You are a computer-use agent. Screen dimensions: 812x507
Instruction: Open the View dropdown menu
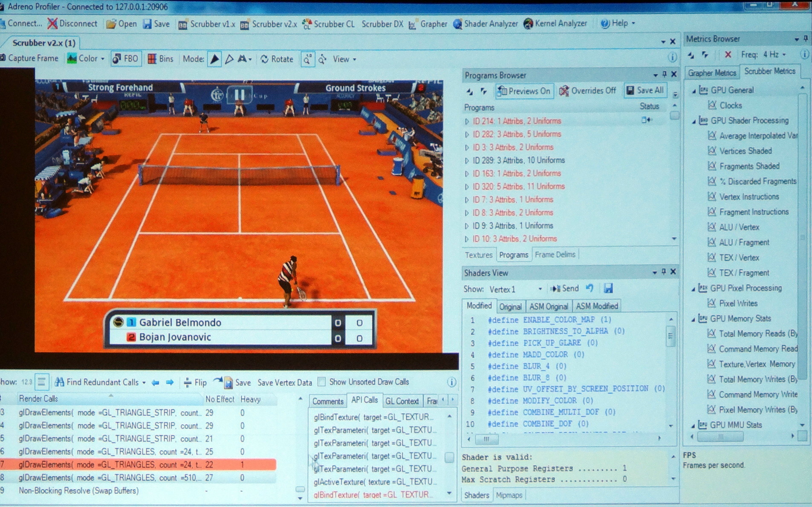(344, 59)
